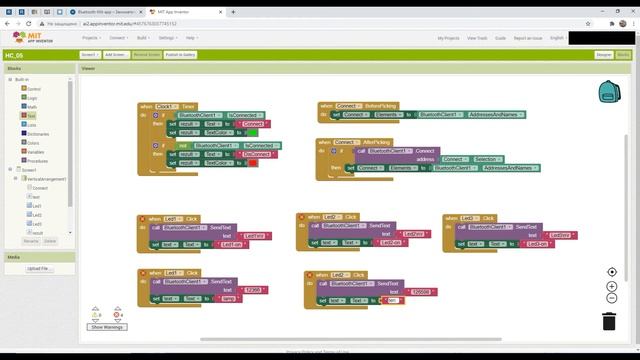Click the Delete button under block tree
Viewport: 640px width, 360px height.
coord(50,241)
